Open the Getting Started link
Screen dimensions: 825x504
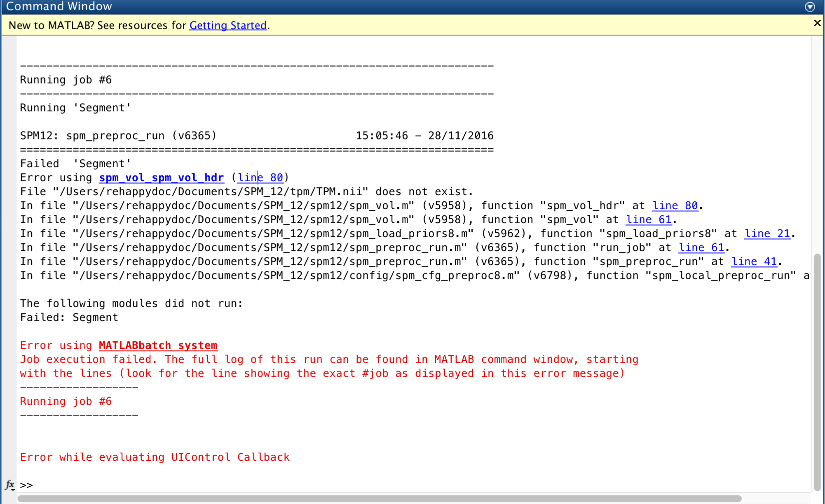click(228, 26)
